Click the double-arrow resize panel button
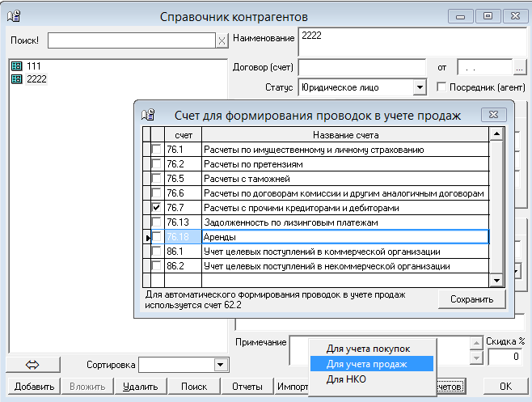 click(32, 365)
